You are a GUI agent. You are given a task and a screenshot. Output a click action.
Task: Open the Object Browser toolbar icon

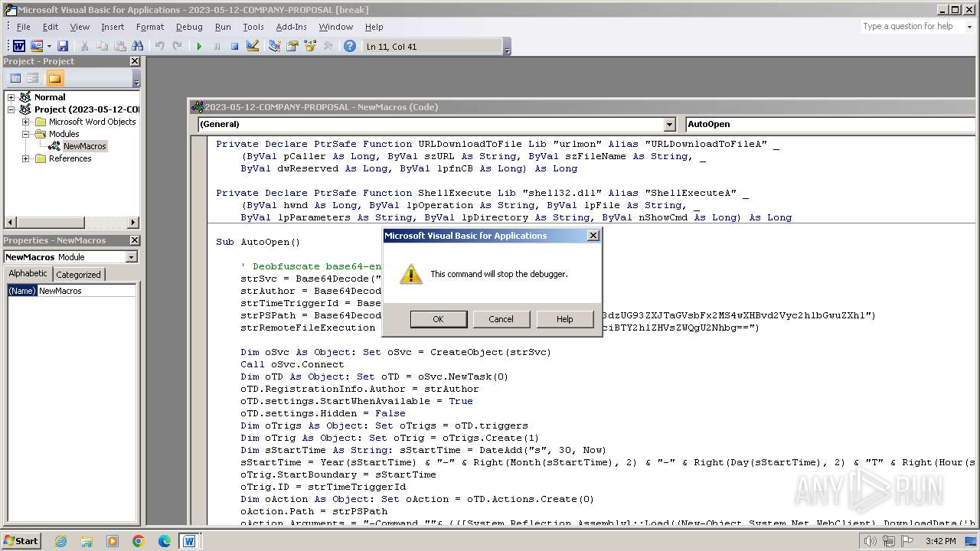point(310,47)
